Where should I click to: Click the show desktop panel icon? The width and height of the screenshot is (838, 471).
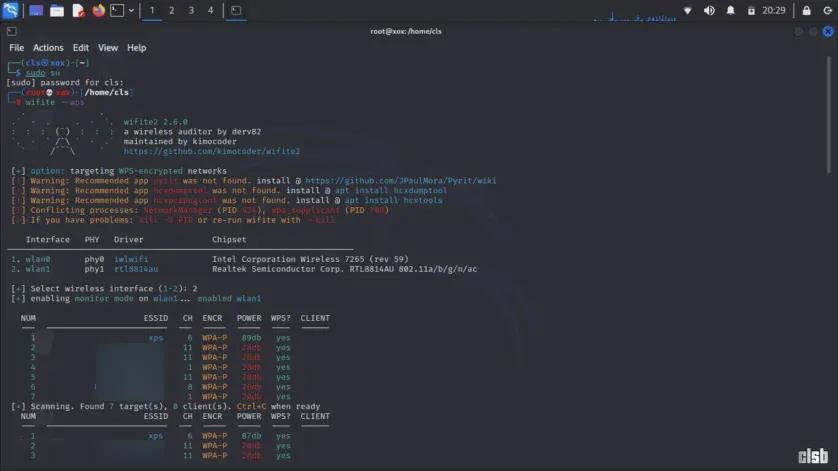(x=36, y=10)
